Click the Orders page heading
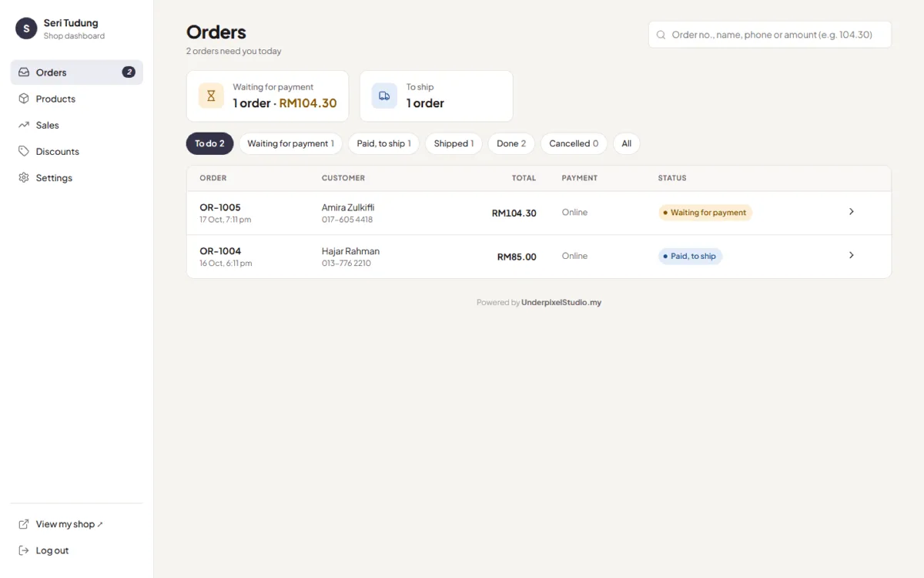Screen dimensions: 924x578 (216, 32)
